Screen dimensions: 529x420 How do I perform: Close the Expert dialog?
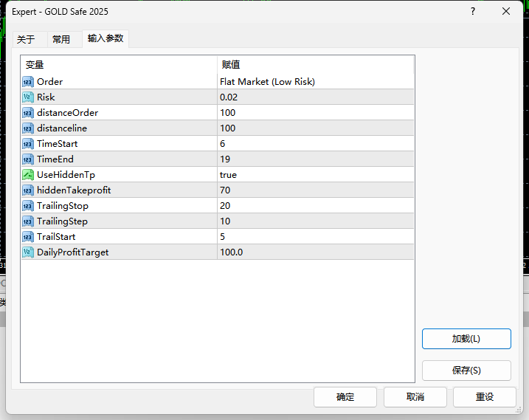(506, 12)
